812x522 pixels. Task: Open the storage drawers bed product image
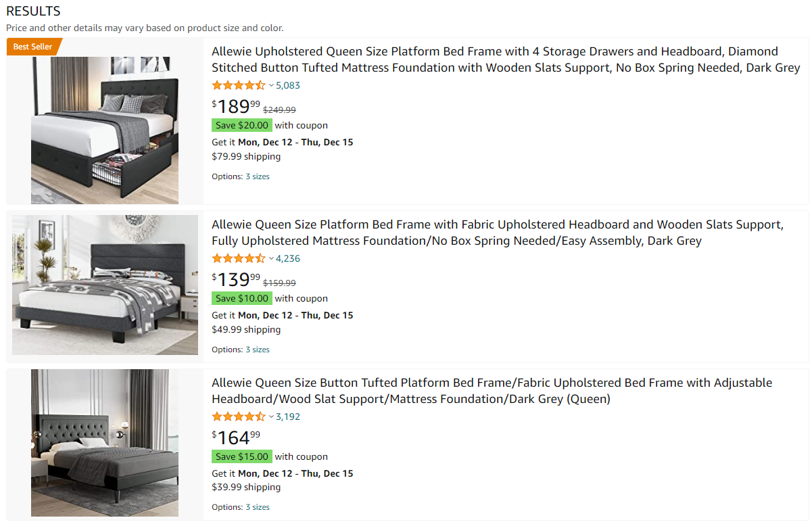coord(105,130)
